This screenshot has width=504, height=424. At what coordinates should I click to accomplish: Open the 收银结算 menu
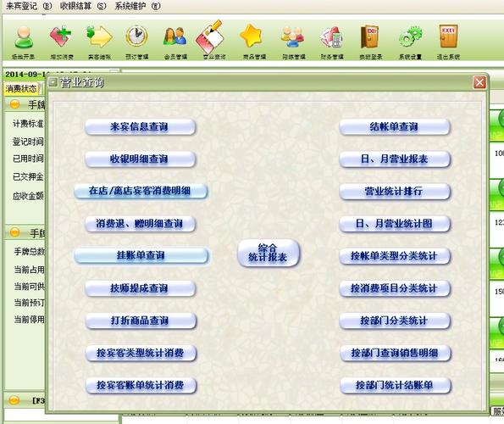(x=83, y=6)
